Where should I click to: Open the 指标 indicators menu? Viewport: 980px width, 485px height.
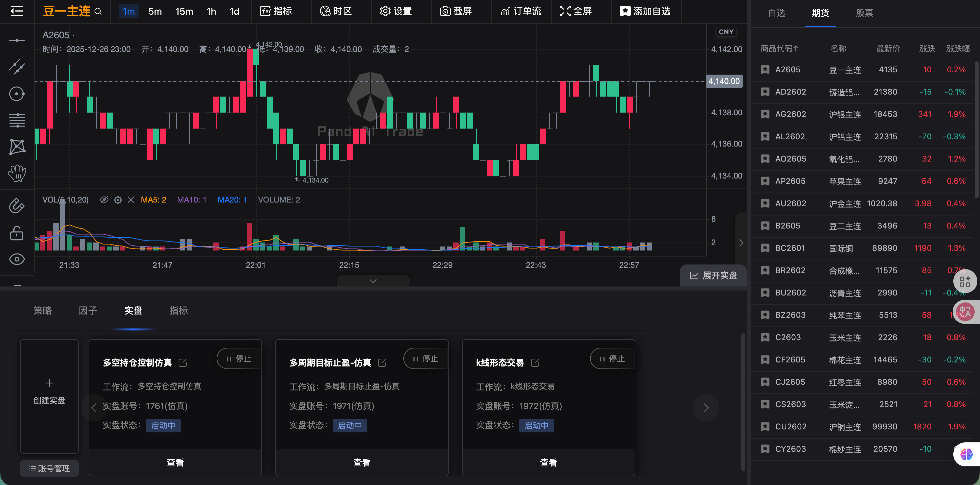[276, 11]
